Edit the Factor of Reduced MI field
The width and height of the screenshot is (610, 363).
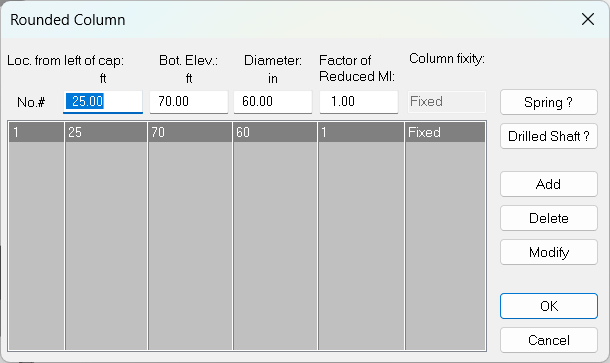point(359,102)
